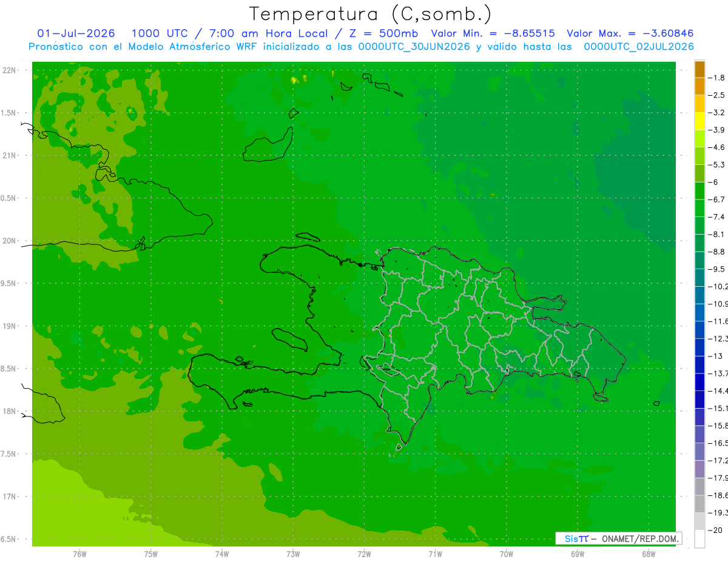Pick the orange swatch between -1.8 and -2.5
This screenshot has height=562, width=728.
click(x=699, y=86)
